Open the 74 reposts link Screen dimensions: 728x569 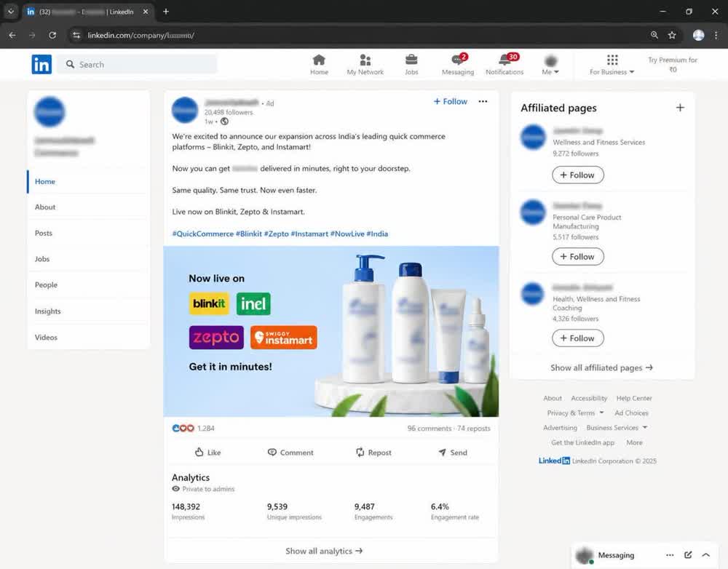(x=474, y=429)
